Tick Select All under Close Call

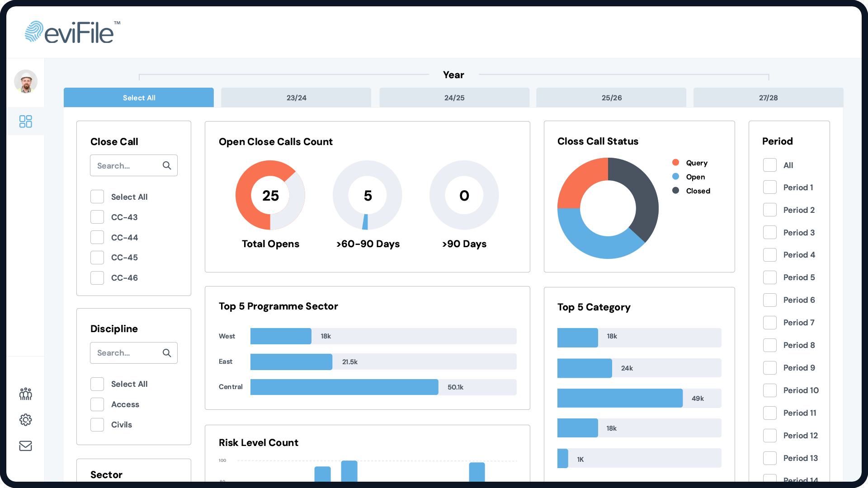pyautogui.click(x=97, y=197)
